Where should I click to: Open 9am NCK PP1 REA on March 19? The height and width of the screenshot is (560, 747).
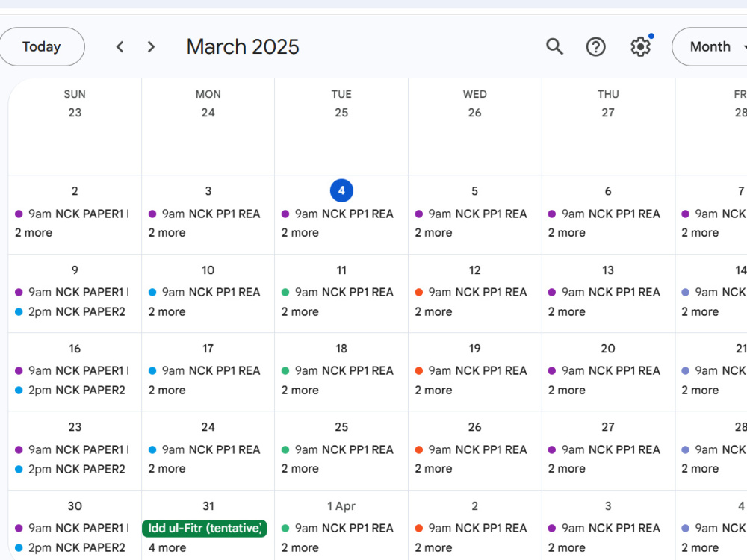pyautogui.click(x=471, y=371)
